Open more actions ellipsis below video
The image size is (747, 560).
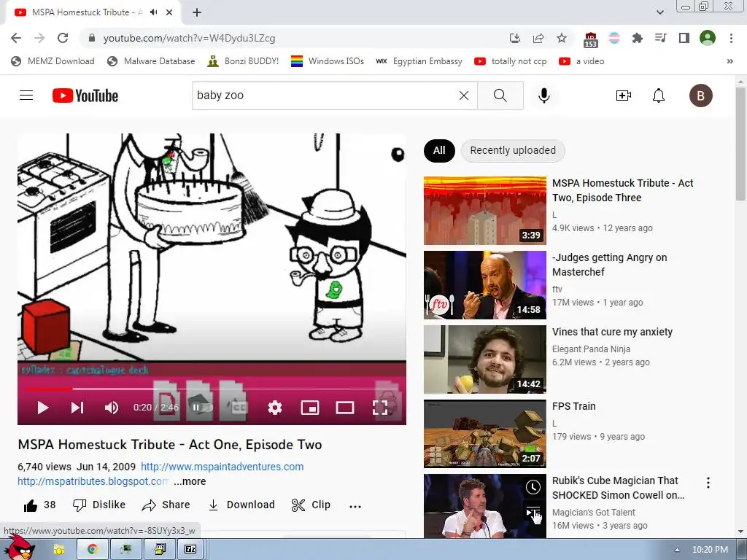(x=355, y=506)
